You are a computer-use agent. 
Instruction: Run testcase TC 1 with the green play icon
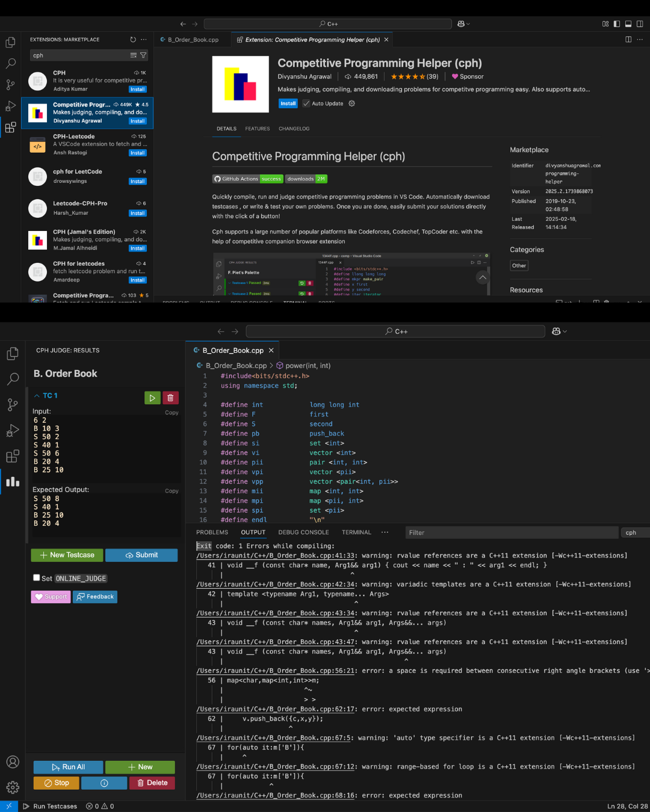click(x=152, y=398)
